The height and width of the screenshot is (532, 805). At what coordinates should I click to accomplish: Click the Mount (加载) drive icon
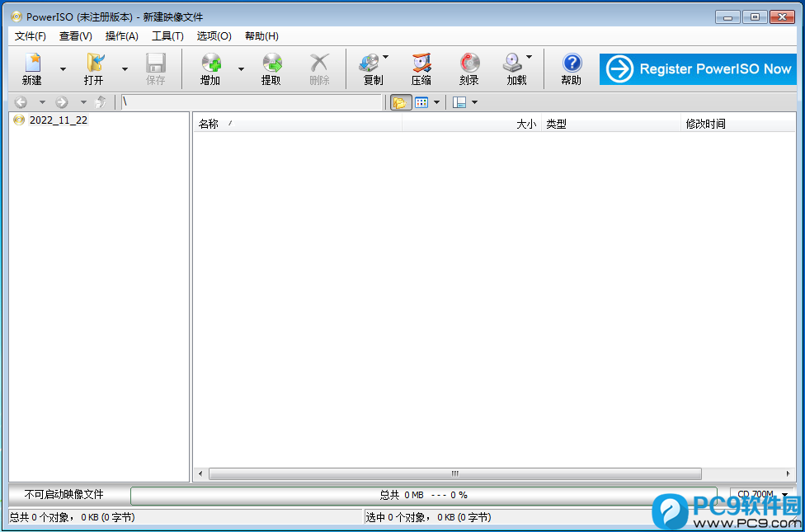tap(513, 64)
